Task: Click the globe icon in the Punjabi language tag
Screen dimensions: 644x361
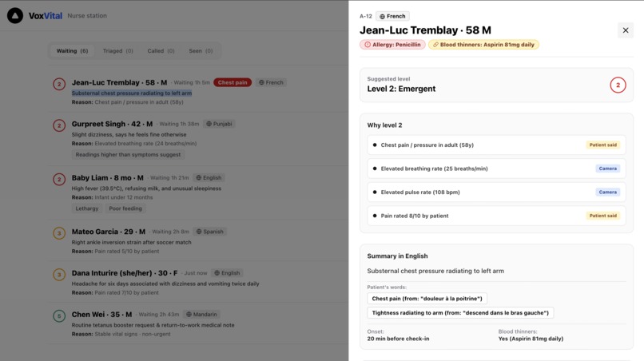Action: pos(209,124)
